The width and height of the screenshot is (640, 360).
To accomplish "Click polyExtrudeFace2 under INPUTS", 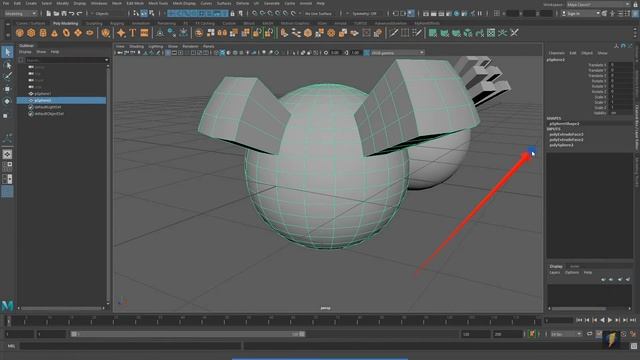I will click(566, 140).
